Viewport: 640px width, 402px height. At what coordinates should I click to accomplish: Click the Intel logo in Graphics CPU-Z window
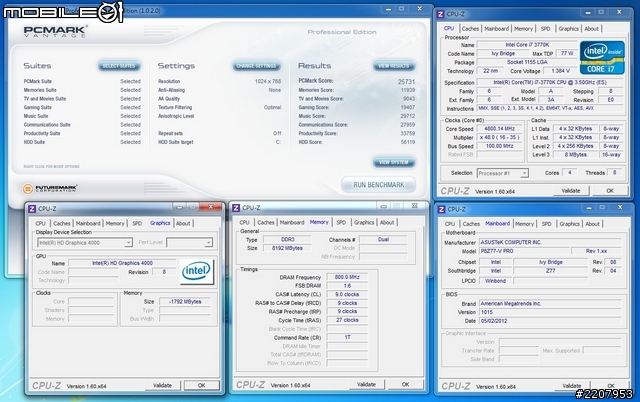[196, 271]
